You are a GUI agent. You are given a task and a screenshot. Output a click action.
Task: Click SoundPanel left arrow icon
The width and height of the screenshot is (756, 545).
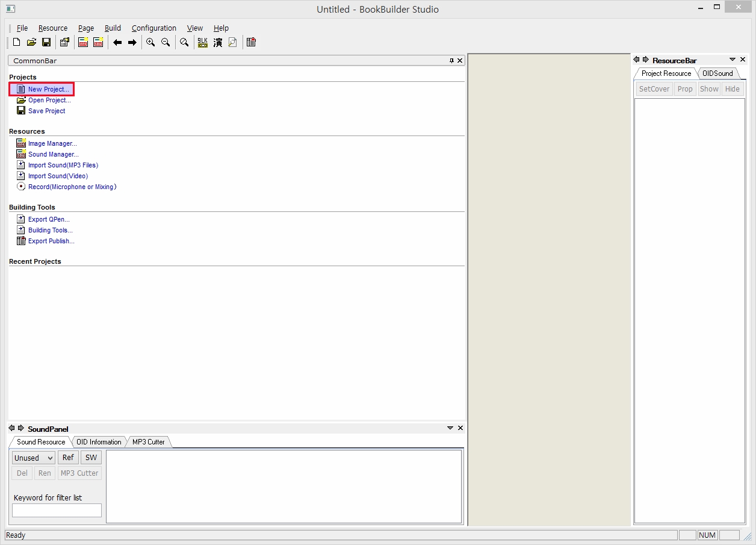pyautogui.click(x=11, y=428)
